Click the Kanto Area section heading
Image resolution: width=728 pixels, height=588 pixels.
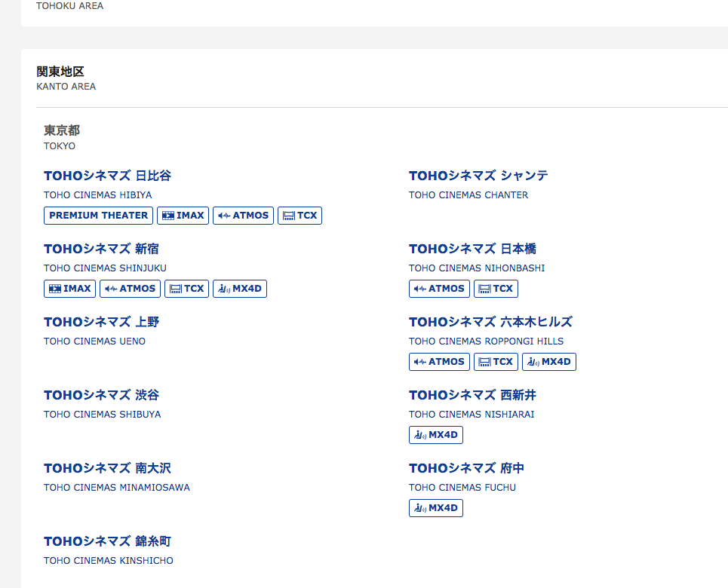coord(60,72)
